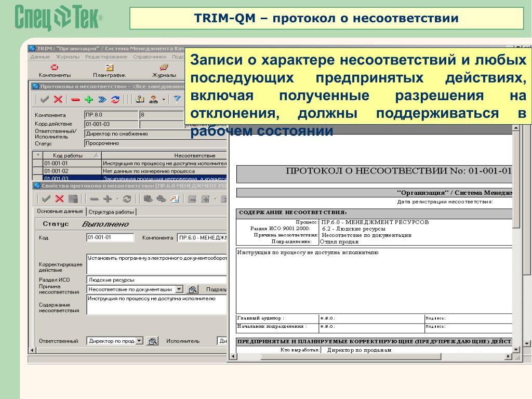Click the red X cancel icon in the protocols list toolbar
This screenshot has width=532, height=399.
point(58,99)
